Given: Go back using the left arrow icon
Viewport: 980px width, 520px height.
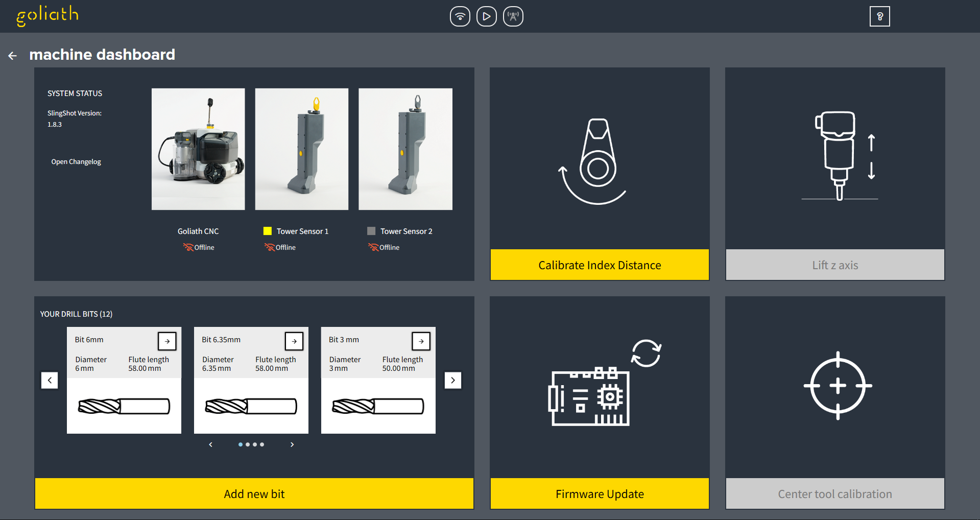Looking at the screenshot, I should (x=13, y=56).
